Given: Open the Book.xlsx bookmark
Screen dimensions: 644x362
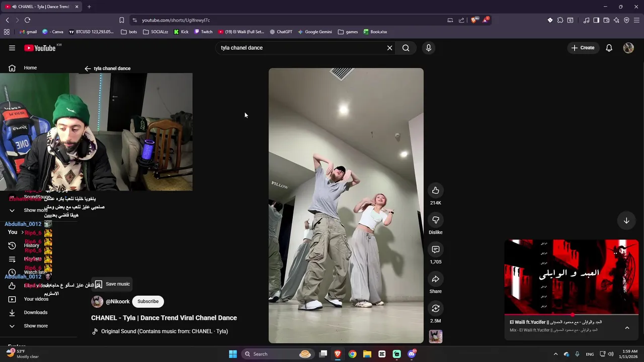Looking at the screenshot, I should point(375,32).
